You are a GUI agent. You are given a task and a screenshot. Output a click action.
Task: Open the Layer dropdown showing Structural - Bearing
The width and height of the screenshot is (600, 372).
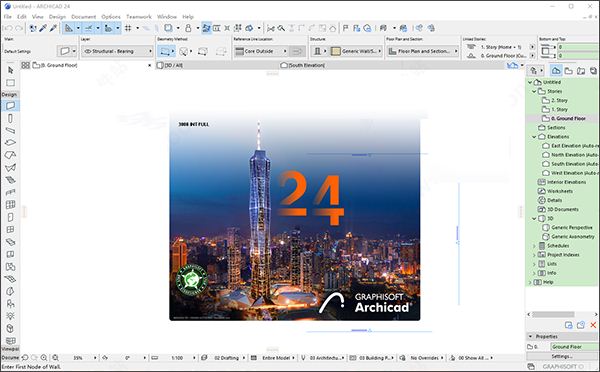click(x=117, y=51)
